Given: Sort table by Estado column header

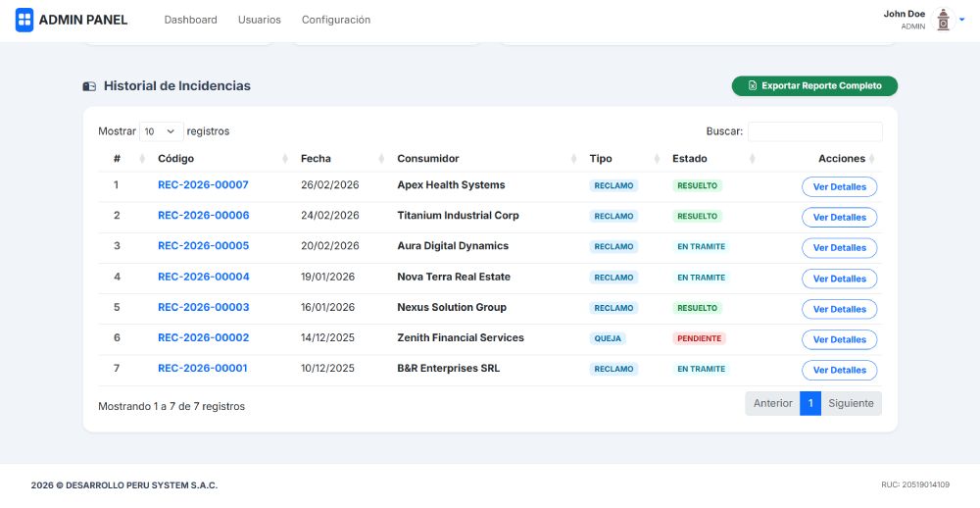Looking at the screenshot, I should (x=710, y=159).
